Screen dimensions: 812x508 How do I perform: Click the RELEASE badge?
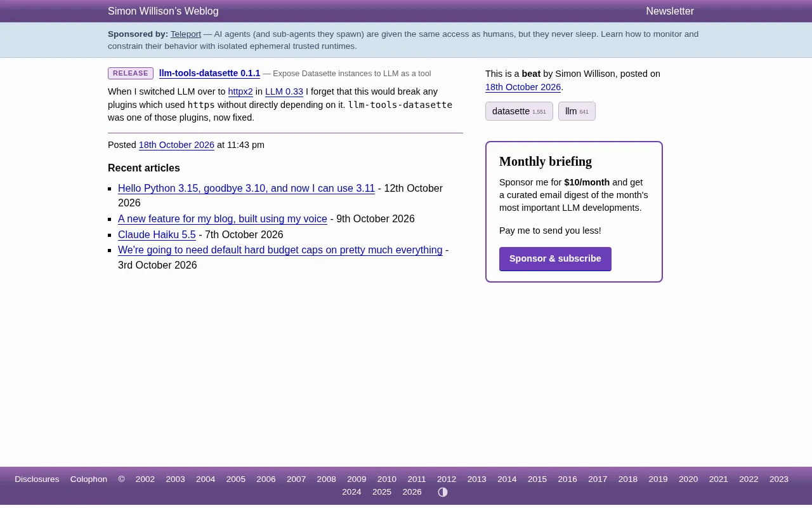tap(131, 74)
